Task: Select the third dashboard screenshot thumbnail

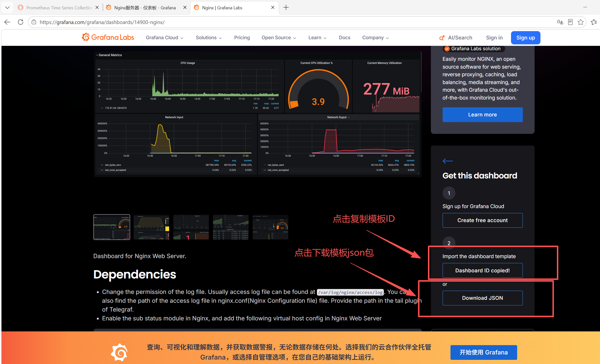Action: (191, 227)
